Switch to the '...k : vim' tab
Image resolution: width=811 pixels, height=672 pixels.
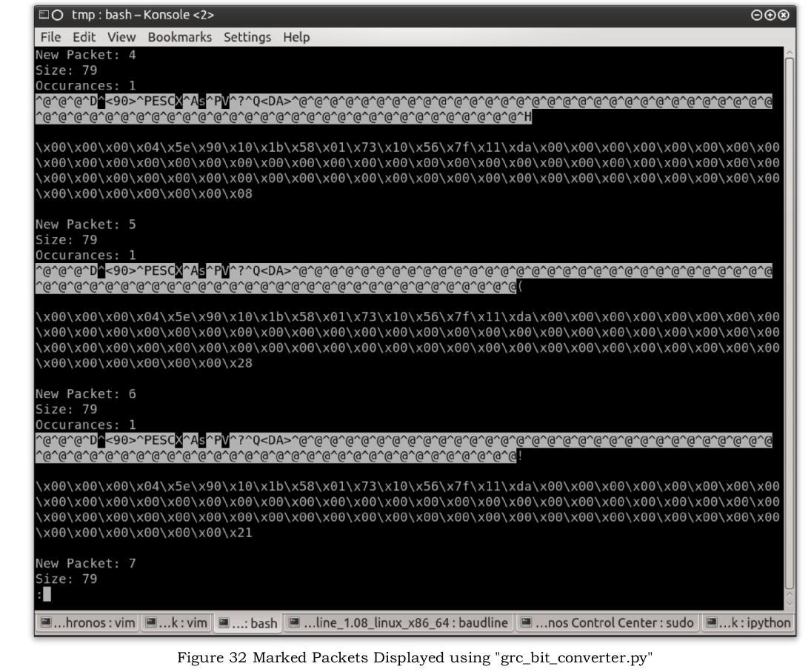click(176, 622)
